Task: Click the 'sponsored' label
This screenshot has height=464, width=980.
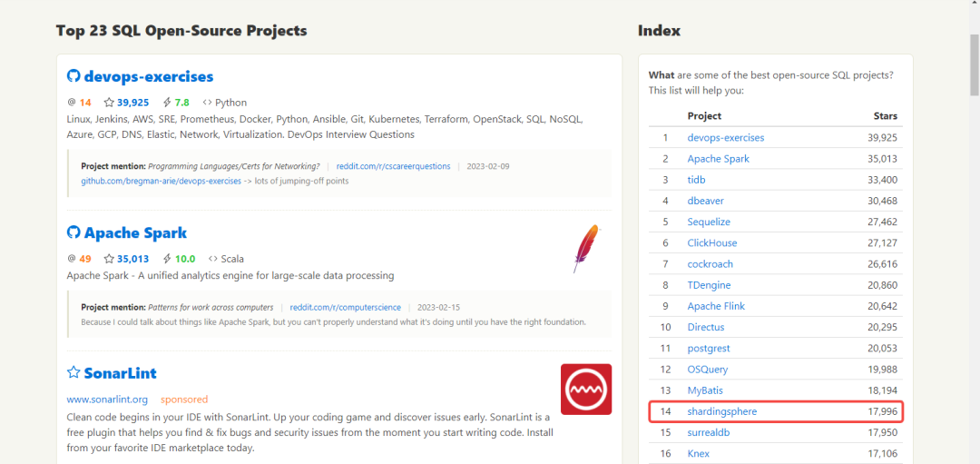Action: pos(184,399)
